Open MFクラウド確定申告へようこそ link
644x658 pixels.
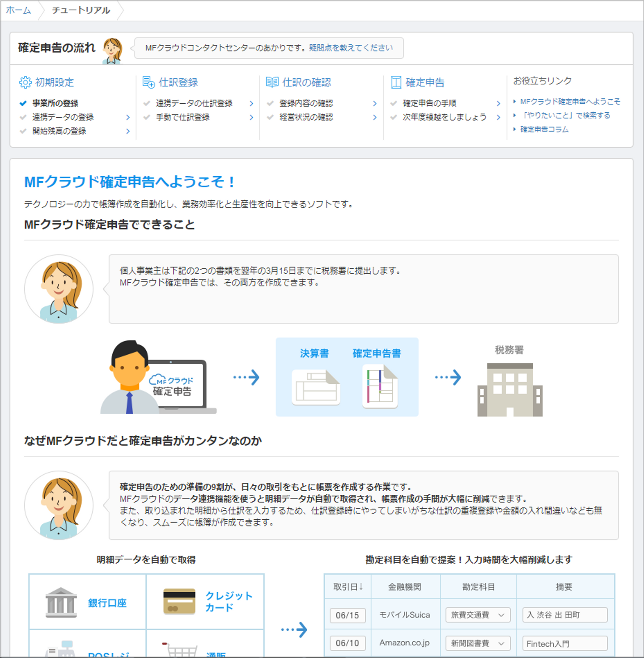click(570, 102)
